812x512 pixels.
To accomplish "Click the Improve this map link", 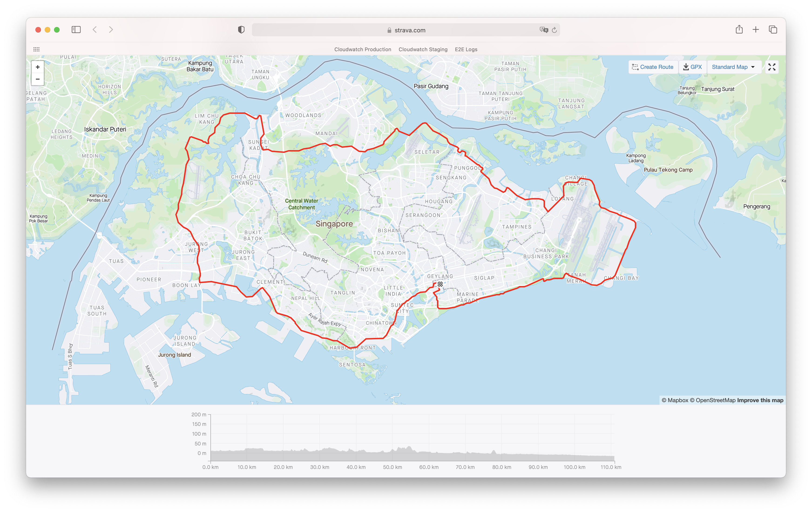I will coord(760,400).
